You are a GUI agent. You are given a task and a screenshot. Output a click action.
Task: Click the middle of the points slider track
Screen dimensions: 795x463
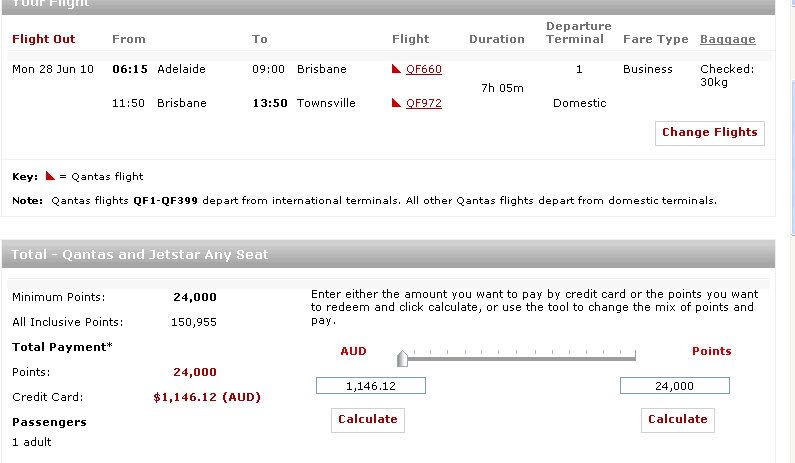[519, 358]
